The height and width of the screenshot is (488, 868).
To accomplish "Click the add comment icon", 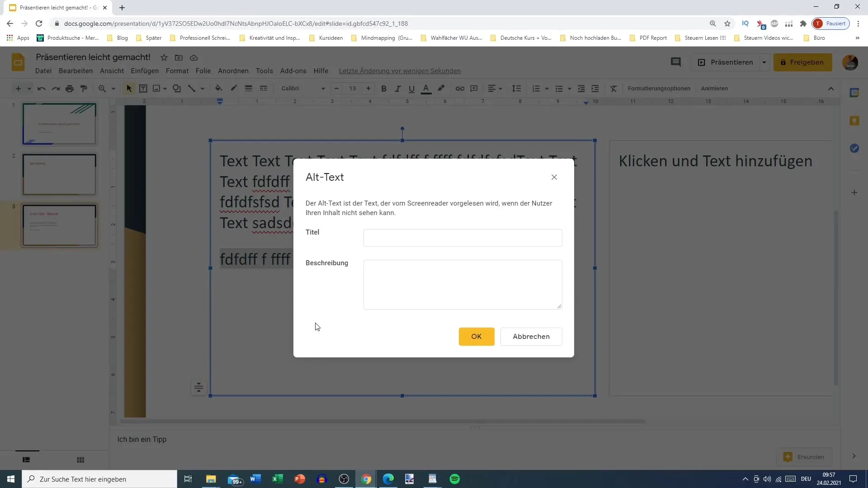I will (x=474, y=89).
